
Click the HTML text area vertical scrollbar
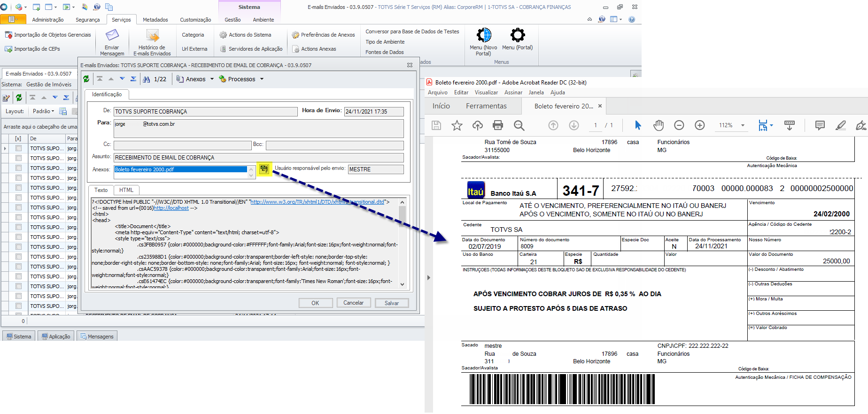pos(402,243)
